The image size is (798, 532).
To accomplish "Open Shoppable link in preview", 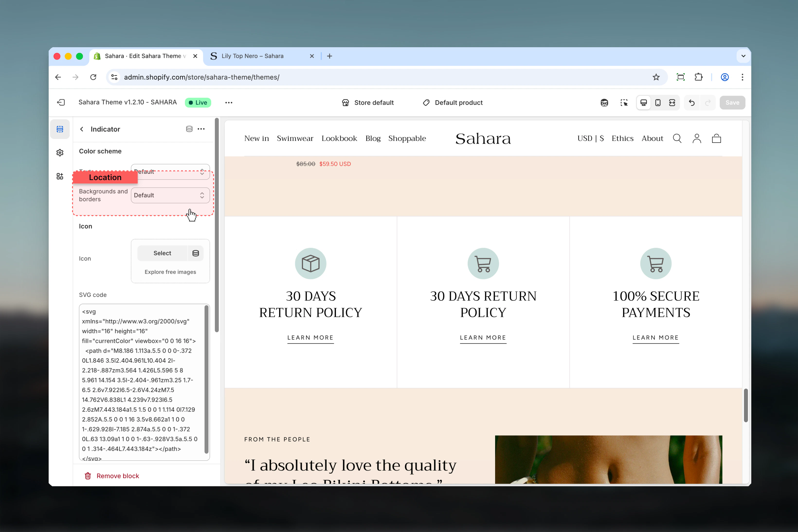I will click(x=407, y=138).
